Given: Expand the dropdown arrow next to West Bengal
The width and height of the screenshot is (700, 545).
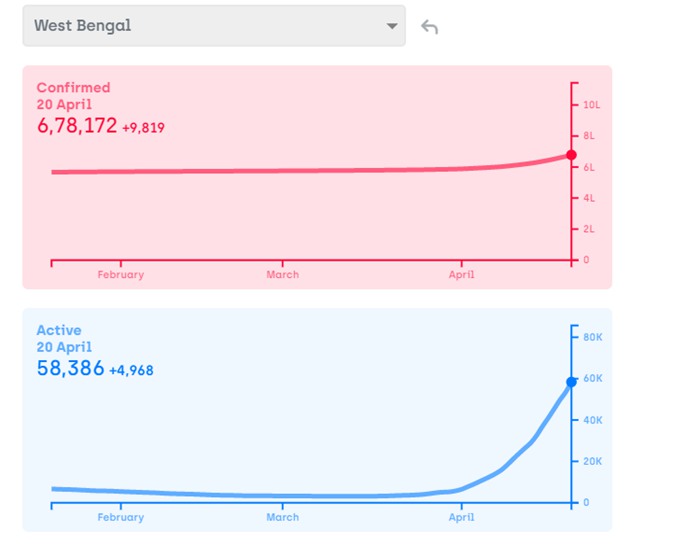Looking at the screenshot, I should [392, 27].
